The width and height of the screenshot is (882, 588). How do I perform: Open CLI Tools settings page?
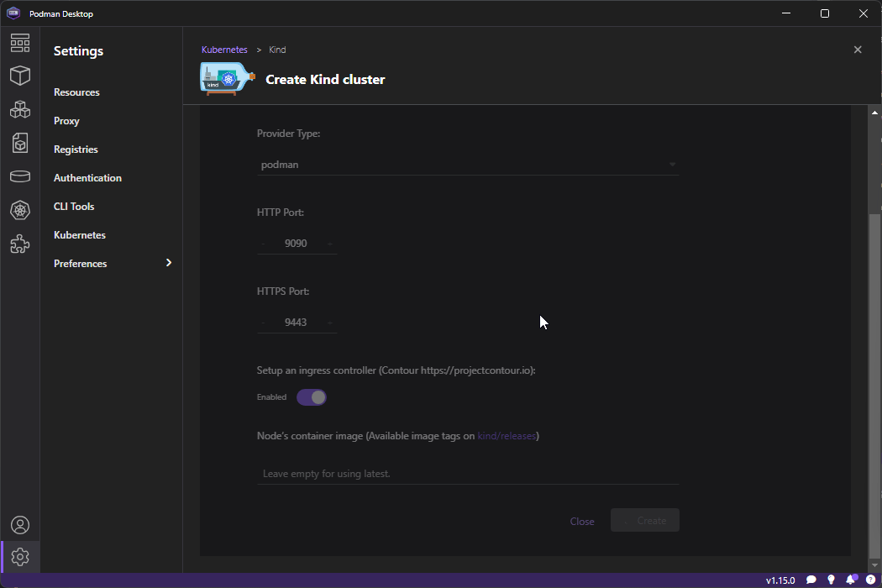74,207
